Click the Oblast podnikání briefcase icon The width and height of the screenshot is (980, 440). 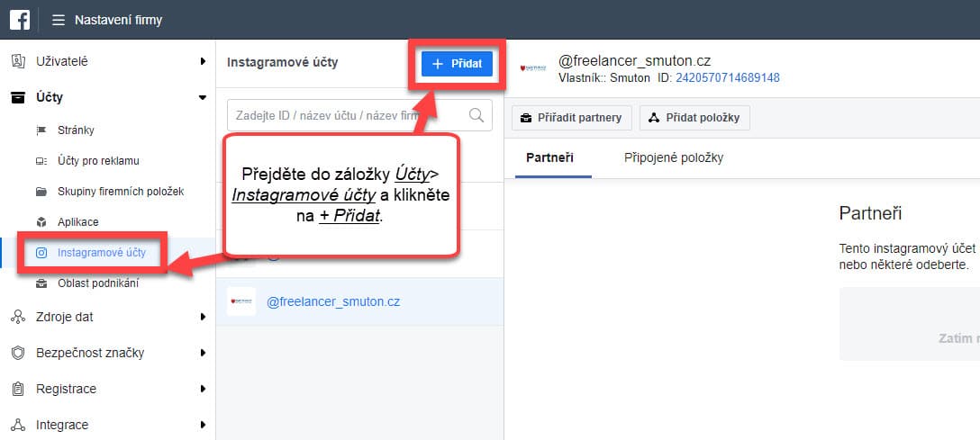(x=41, y=283)
